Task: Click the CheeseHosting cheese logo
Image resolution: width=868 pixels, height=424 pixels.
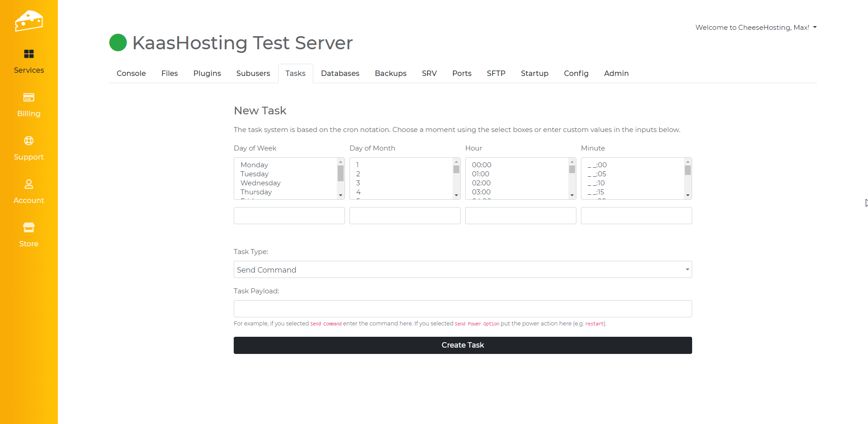Action: point(28,21)
